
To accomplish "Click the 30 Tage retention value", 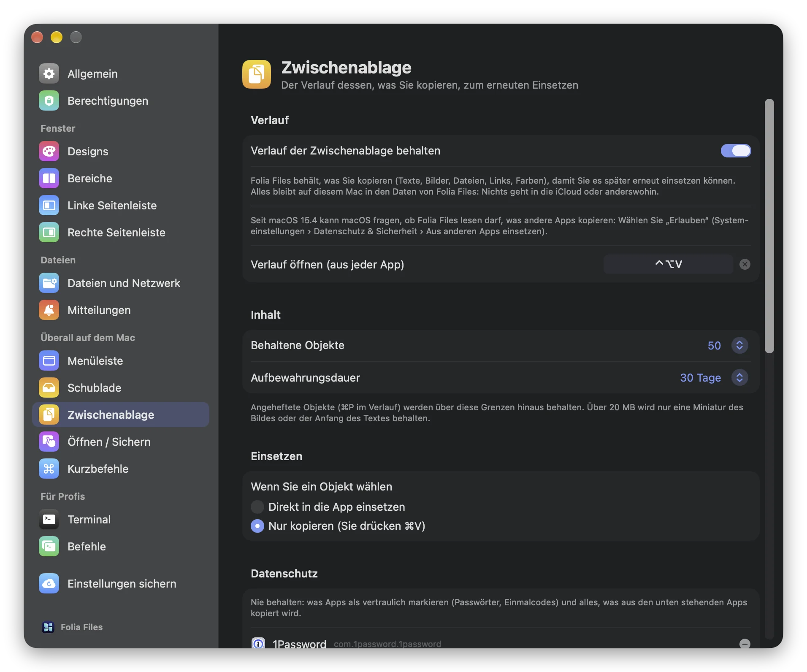I will pyautogui.click(x=700, y=378).
